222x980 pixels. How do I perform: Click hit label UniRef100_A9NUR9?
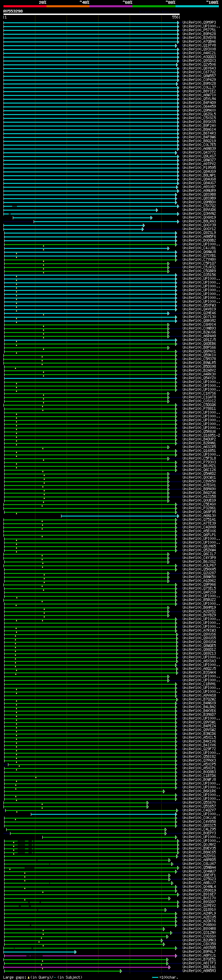[x=199, y=191]
